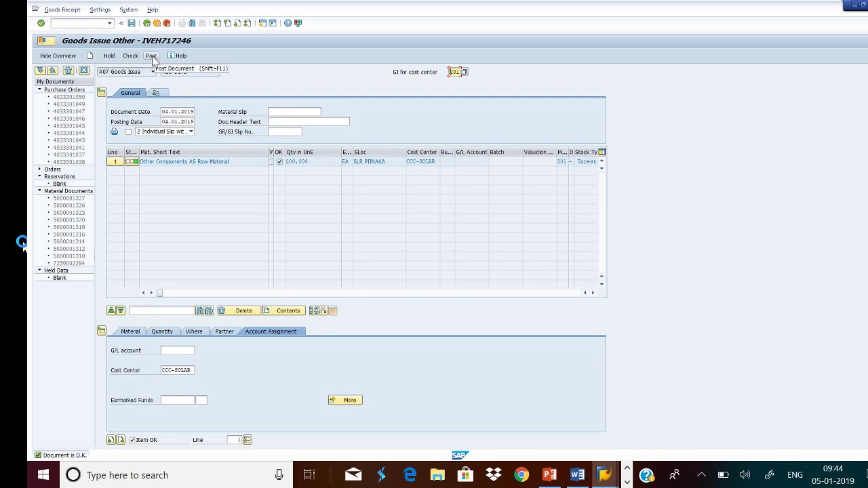
Task: Switch to the Material tab
Action: point(130,331)
